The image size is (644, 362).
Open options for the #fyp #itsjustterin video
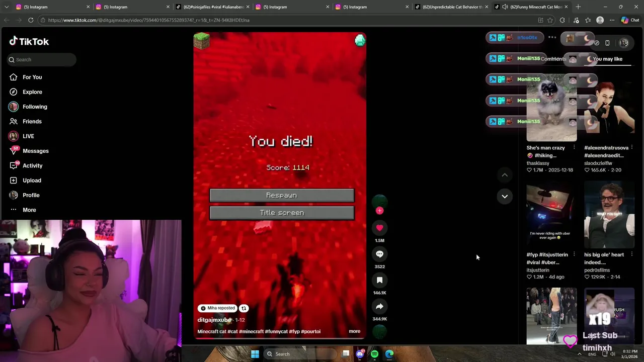pyautogui.click(x=574, y=254)
